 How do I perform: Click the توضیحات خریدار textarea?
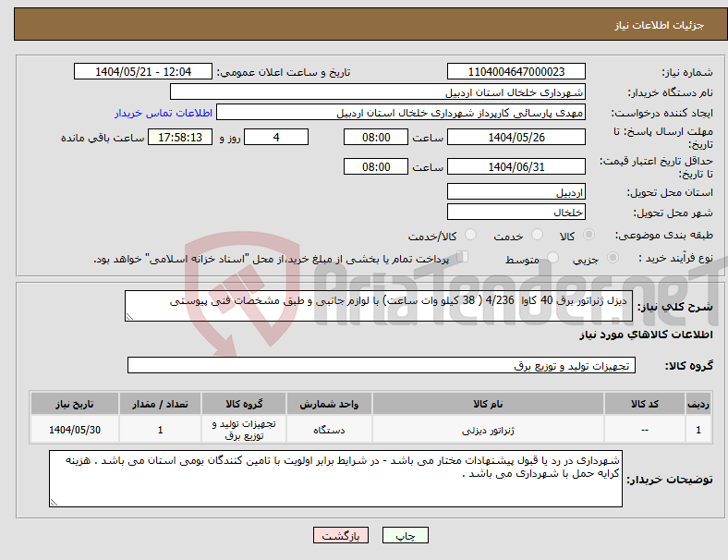(x=335, y=479)
